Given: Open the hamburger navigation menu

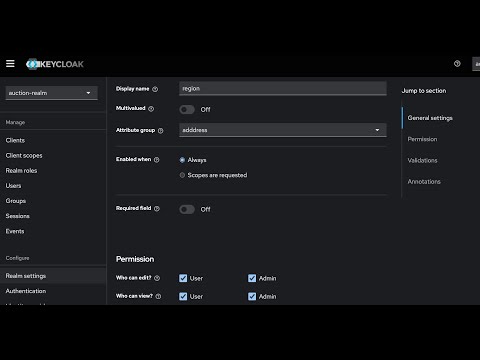Looking at the screenshot, I should coord(10,63).
